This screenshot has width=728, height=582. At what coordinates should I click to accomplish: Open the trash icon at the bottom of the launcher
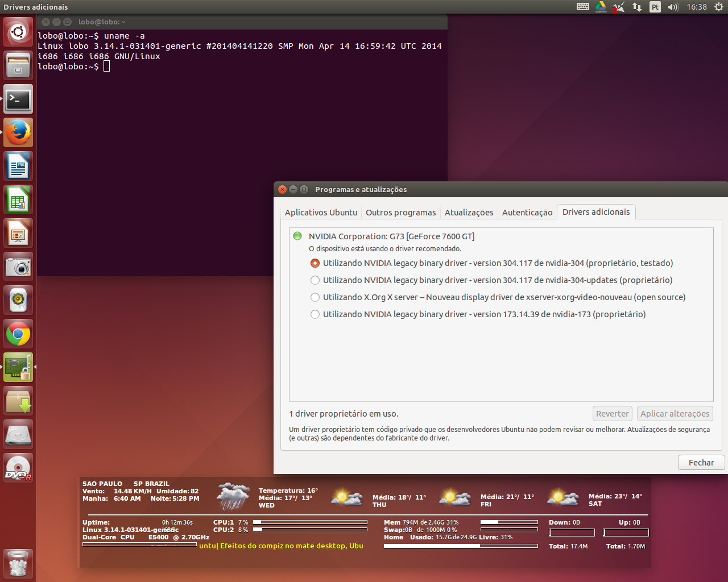tap(18, 563)
